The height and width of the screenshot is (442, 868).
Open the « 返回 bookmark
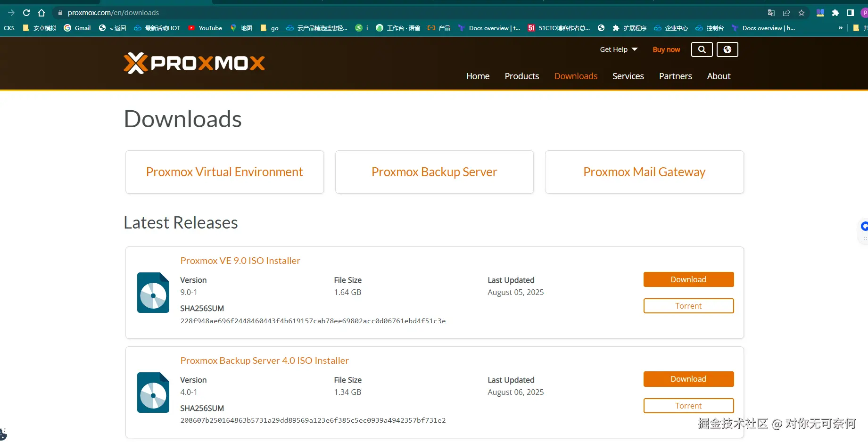112,28
